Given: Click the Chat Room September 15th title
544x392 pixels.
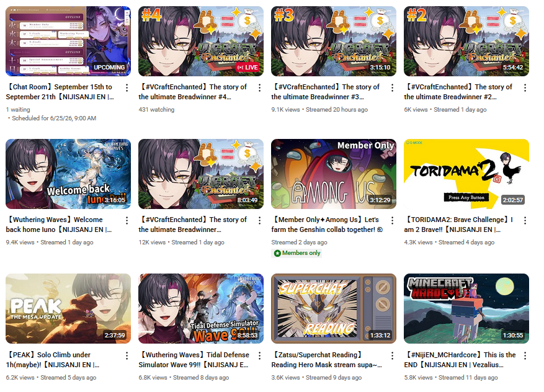Looking at the screenshot, I should coord(60,92).
